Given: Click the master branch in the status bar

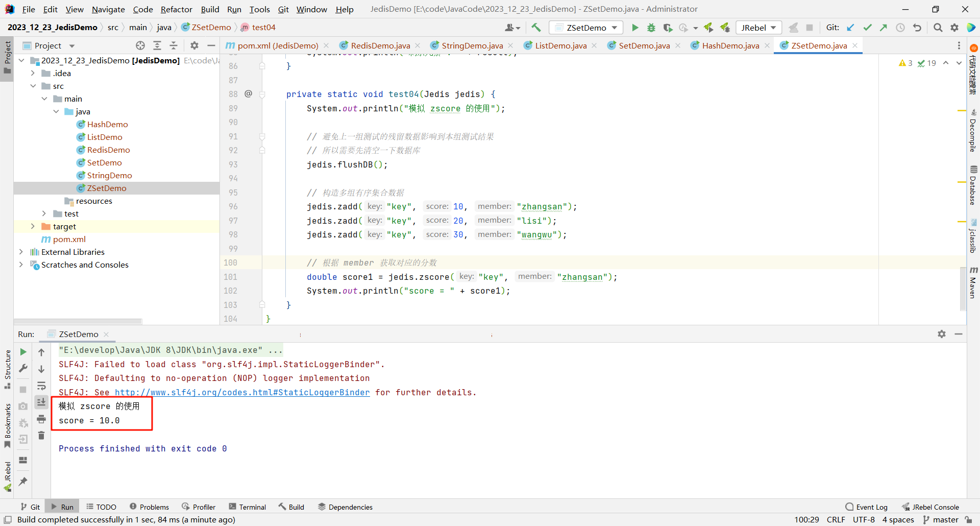Looking at the screenshot, I should [x=941, y=519].
